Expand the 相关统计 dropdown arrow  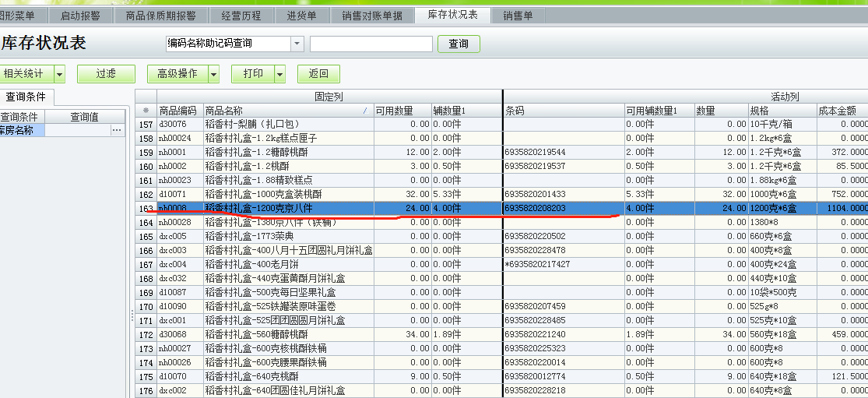(59, 74)
